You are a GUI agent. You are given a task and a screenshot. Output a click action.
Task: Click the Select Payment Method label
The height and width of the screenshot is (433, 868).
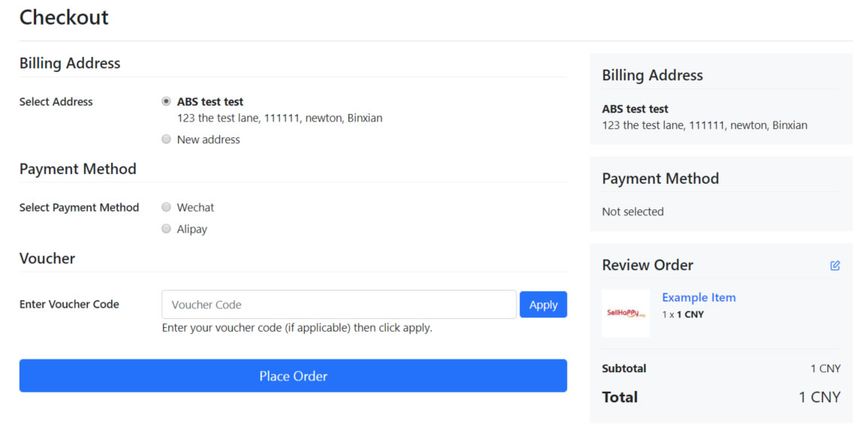point(79,208)
